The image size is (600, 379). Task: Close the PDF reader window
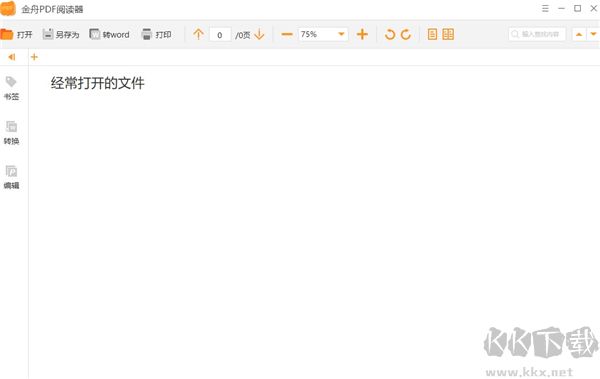coord(593,8)
